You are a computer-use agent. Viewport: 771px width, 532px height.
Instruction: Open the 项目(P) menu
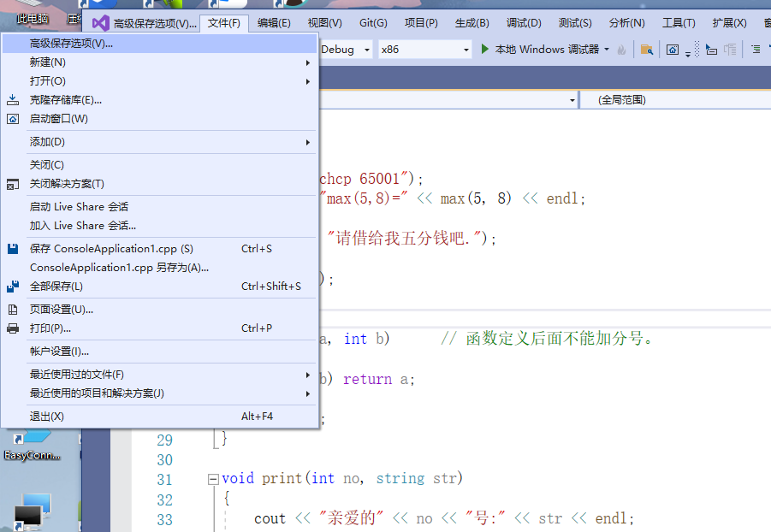421,23
